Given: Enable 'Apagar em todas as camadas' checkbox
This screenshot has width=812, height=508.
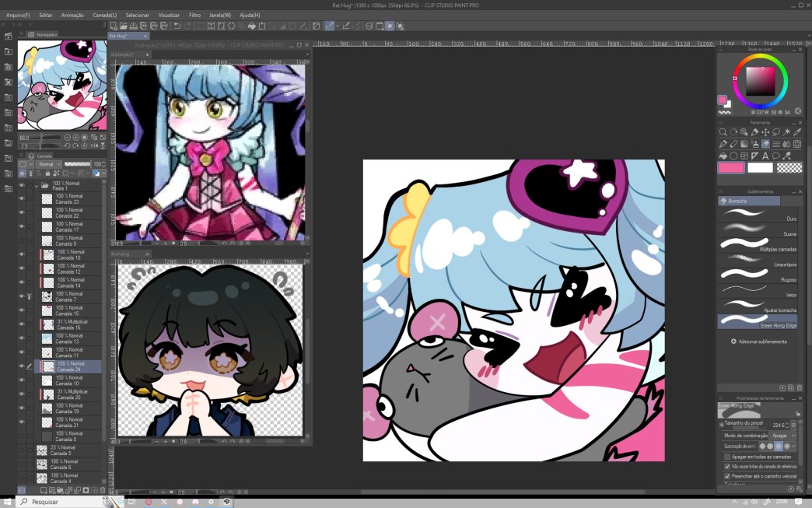Looking at the screenshot, I should coord(728,457).
